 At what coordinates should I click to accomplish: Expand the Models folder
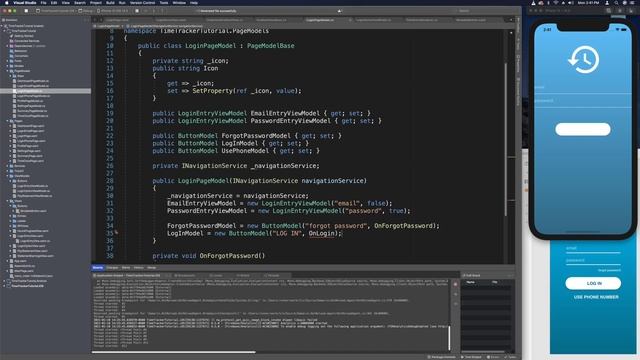click(x=7, y=66)
